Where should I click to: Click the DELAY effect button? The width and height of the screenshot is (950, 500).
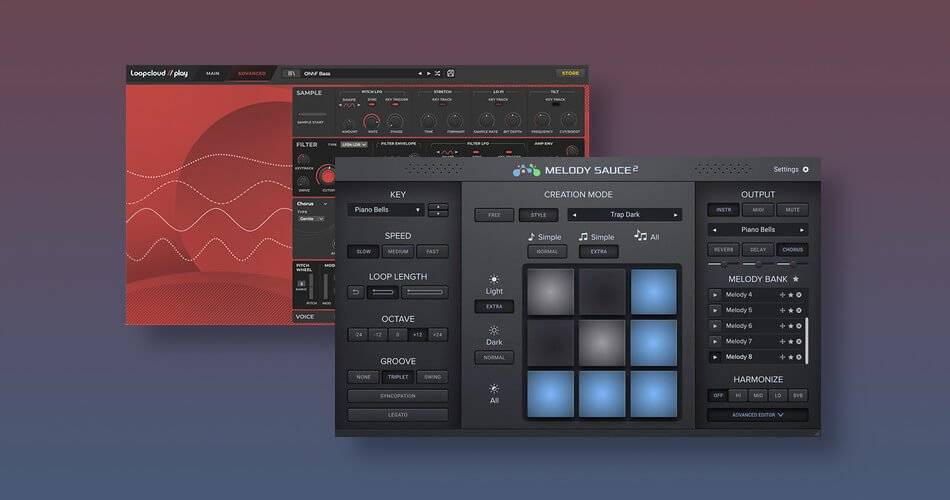[758, 250]
